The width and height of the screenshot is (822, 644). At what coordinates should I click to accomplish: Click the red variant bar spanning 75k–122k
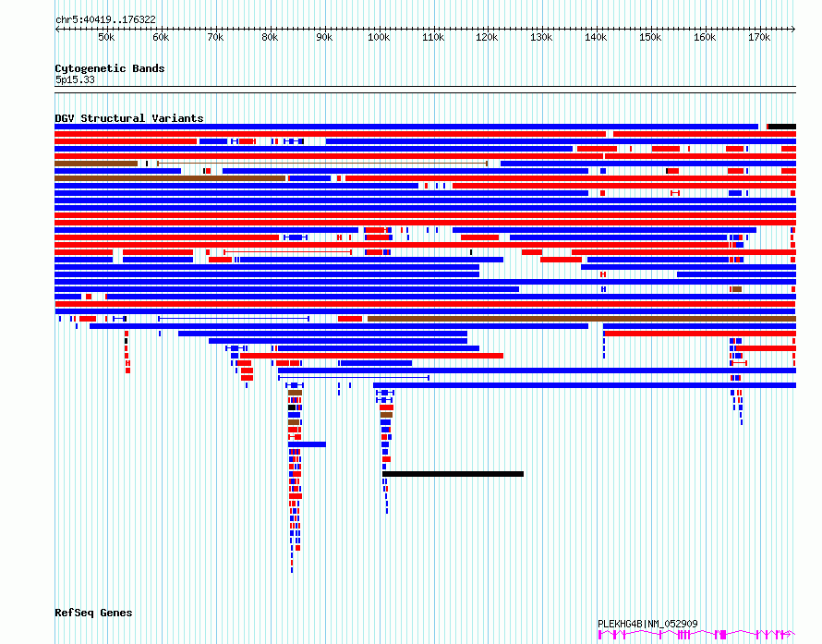coord(371,356)
